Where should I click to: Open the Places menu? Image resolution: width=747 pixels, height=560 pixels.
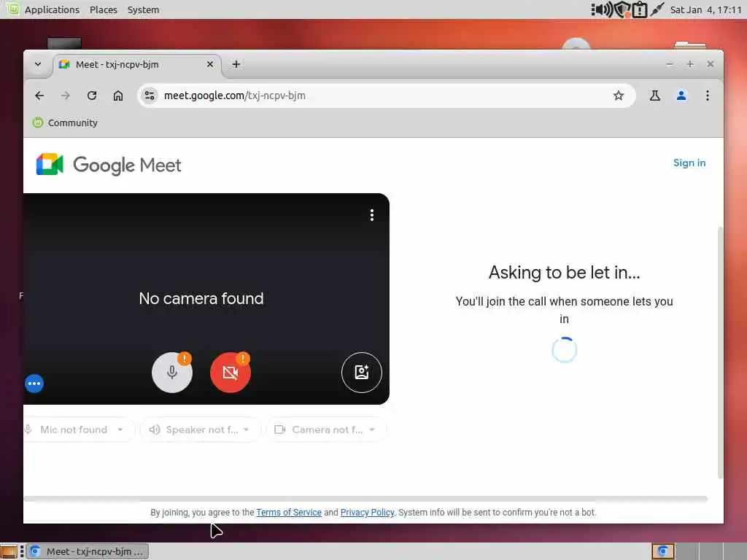coord(104,9)
